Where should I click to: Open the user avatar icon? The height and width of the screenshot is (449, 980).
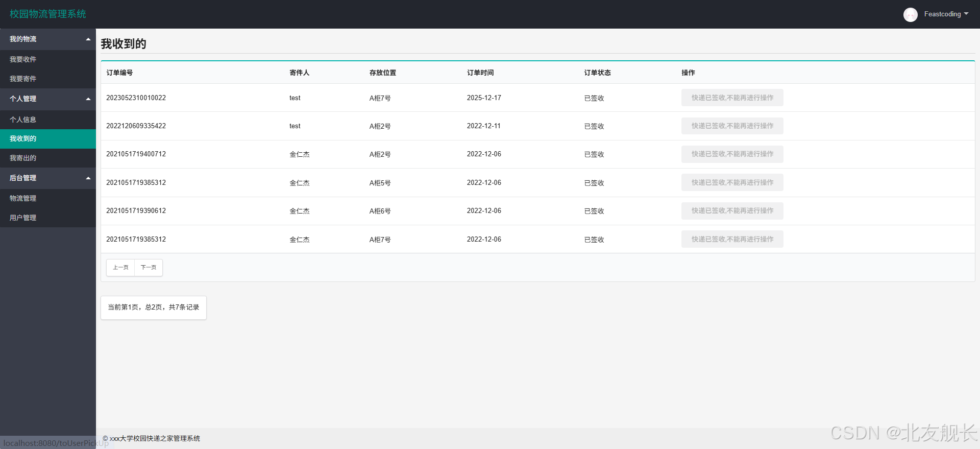pos(910,15)
